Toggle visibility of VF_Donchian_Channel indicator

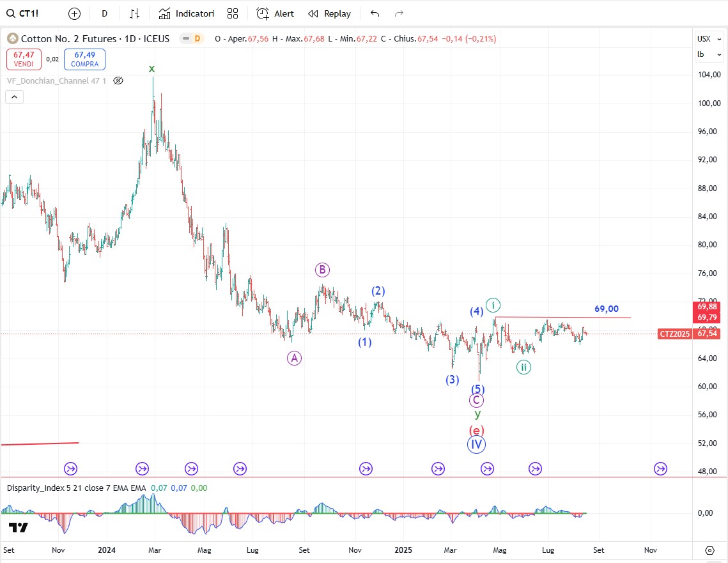(x=118, y=81)
